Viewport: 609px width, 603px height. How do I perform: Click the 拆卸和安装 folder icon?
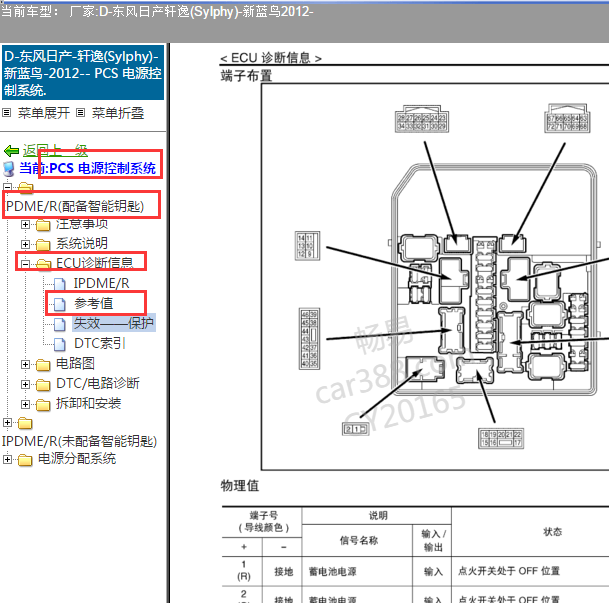click(x=43, y=405)
